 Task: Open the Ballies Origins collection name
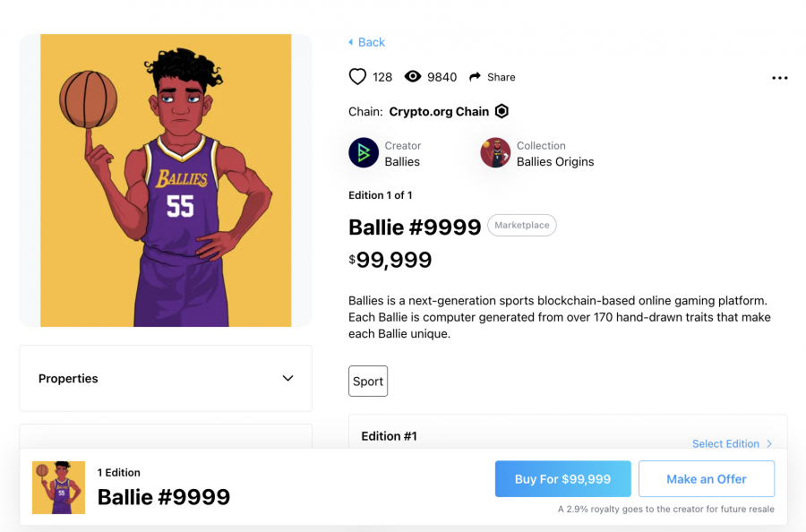[x=555, y=162]
